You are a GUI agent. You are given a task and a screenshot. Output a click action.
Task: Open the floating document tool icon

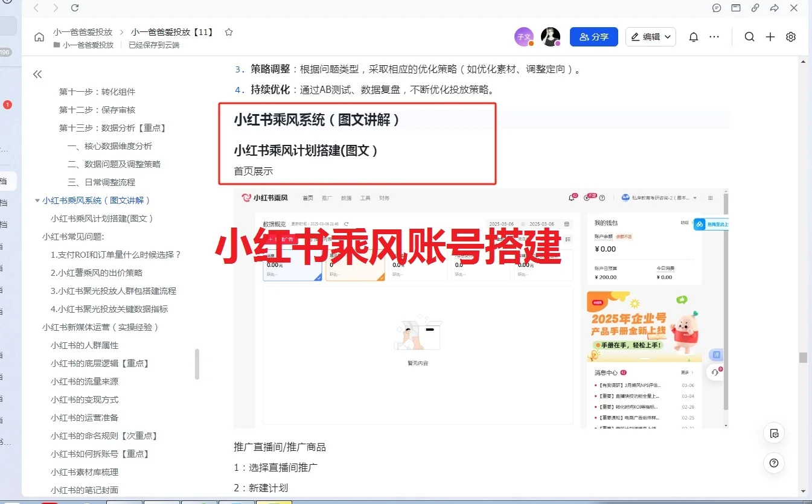click(x=774, y=433)
